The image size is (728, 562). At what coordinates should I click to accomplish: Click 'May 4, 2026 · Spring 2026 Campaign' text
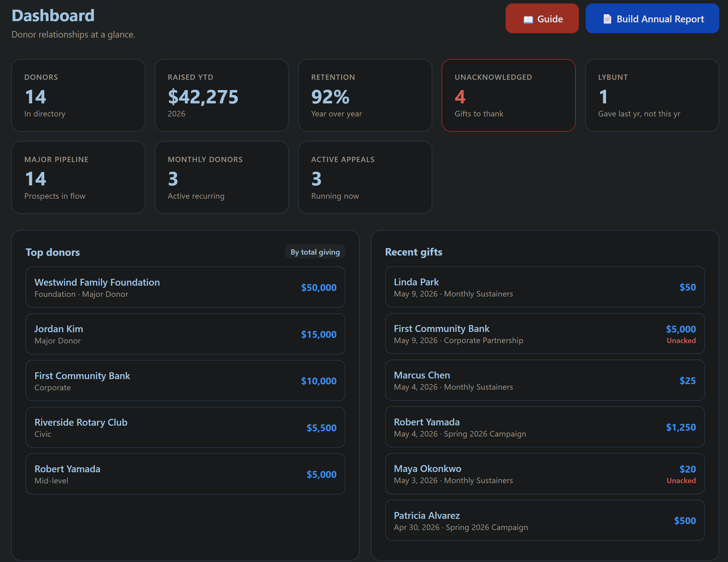pos(460,434)
